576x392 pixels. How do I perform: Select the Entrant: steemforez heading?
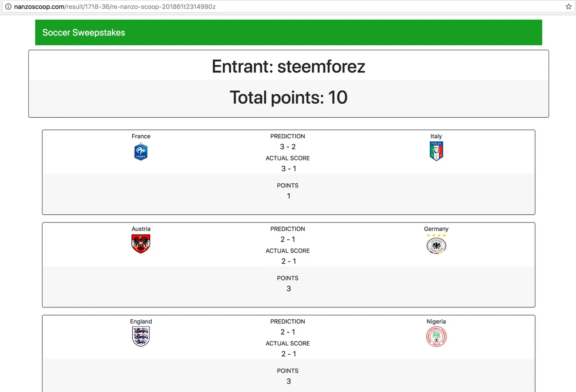[288, 67]
